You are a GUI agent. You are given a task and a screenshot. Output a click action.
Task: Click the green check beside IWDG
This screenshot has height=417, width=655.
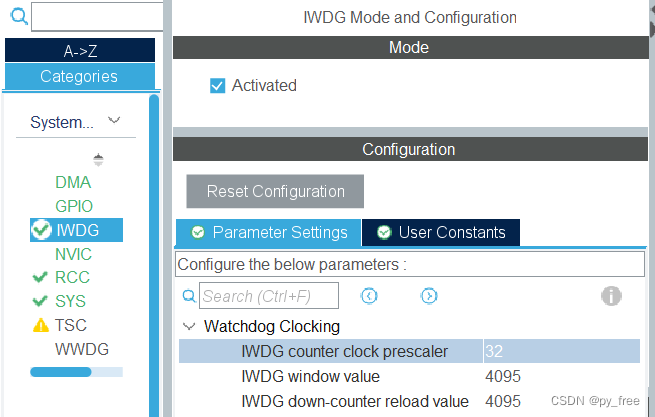tap(41, 229)
